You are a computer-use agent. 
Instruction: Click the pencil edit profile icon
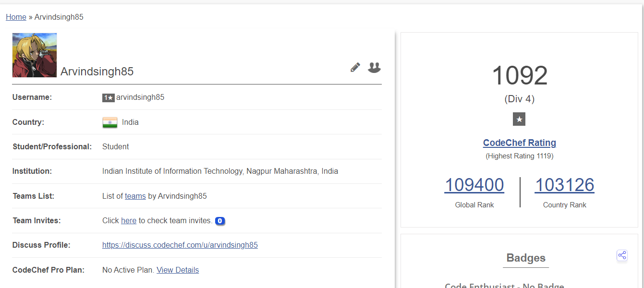click(x=355, y=68)
